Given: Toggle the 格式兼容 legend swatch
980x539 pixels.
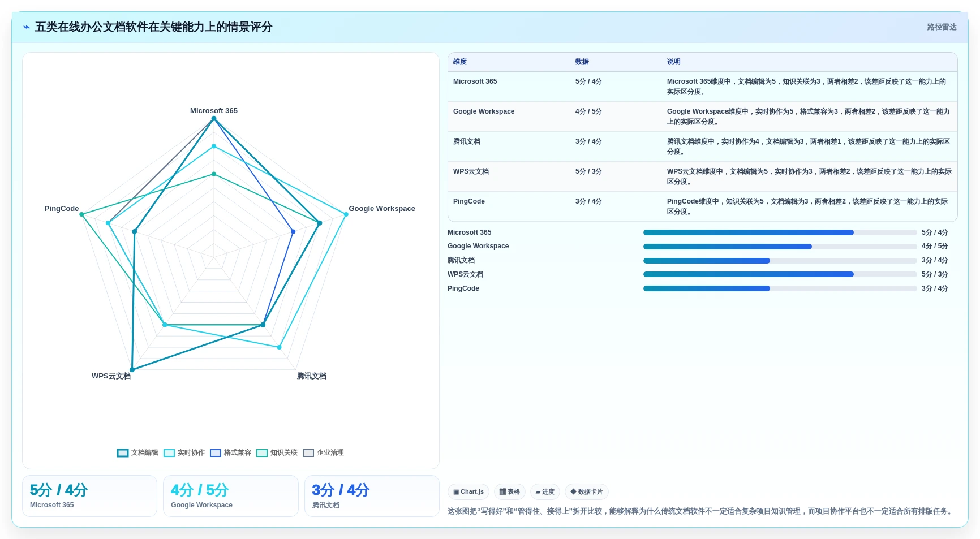Looking at the screenshot, I should coord(216,453).
